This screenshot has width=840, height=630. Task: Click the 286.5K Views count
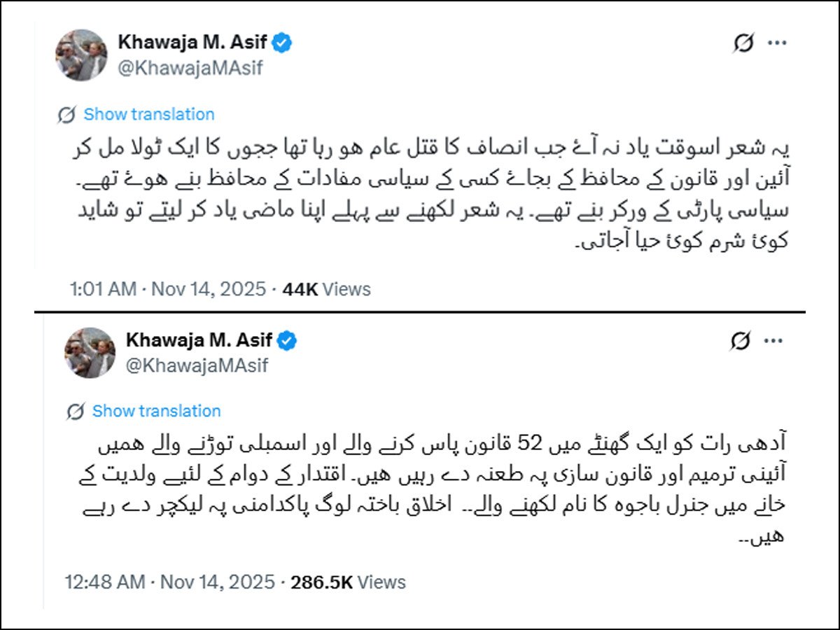pos(348,582)
